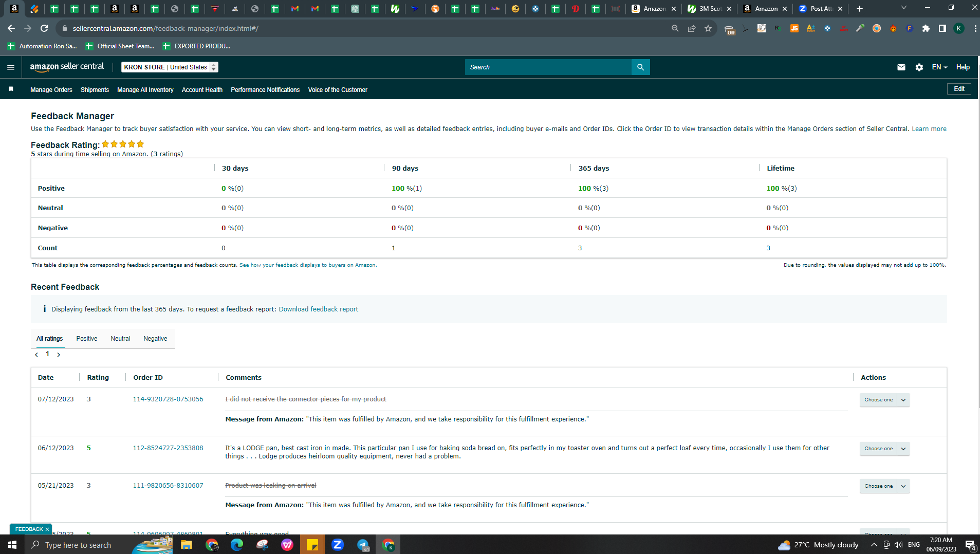Open File Explorer from taskbar

coord(187,545)
